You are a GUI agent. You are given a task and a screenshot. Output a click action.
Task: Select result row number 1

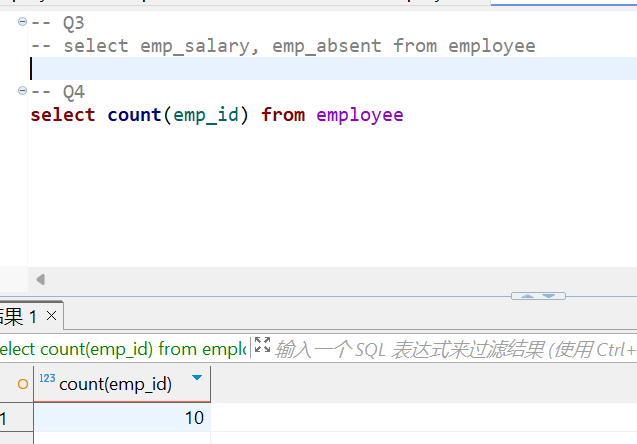coord(10,418)
